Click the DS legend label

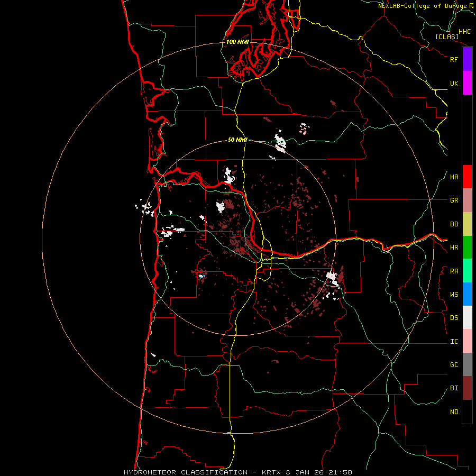[454, 318]
